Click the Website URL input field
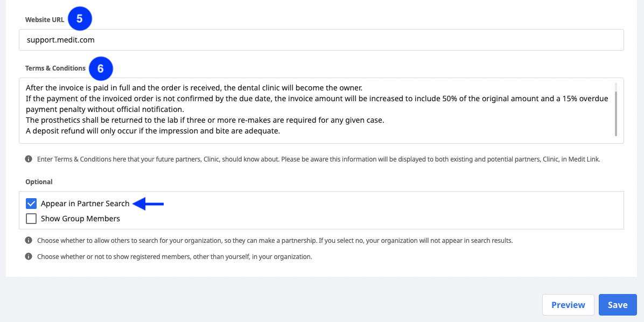Screen dimensions: 644x322 (321, 40)
